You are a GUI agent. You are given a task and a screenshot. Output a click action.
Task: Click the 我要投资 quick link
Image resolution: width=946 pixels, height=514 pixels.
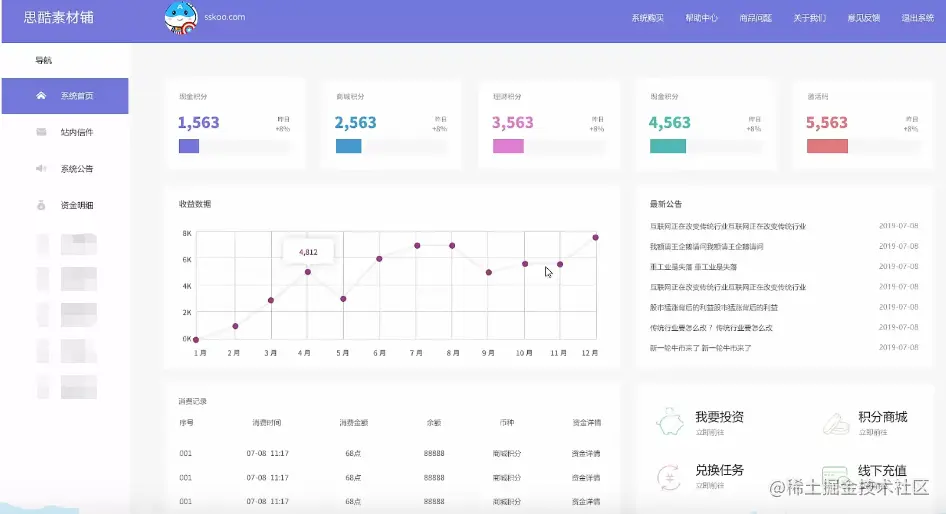pos(719,417)
